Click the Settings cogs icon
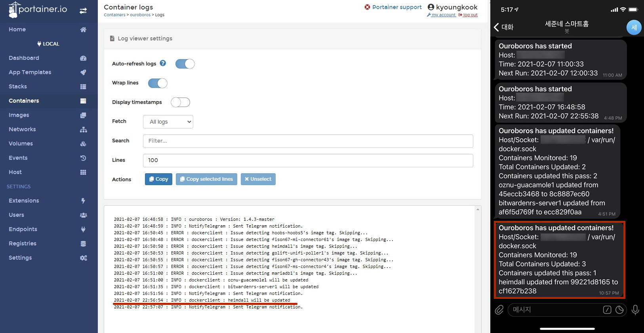Viewport: 644px width, 333px height. click(x=83, y=258)
